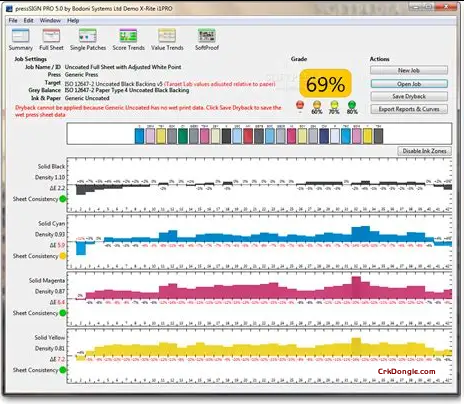Click Solid Magenta sheet consistency green light
Image resolution: width=464 pixels, height=404 pixels.
click(62, 313)
